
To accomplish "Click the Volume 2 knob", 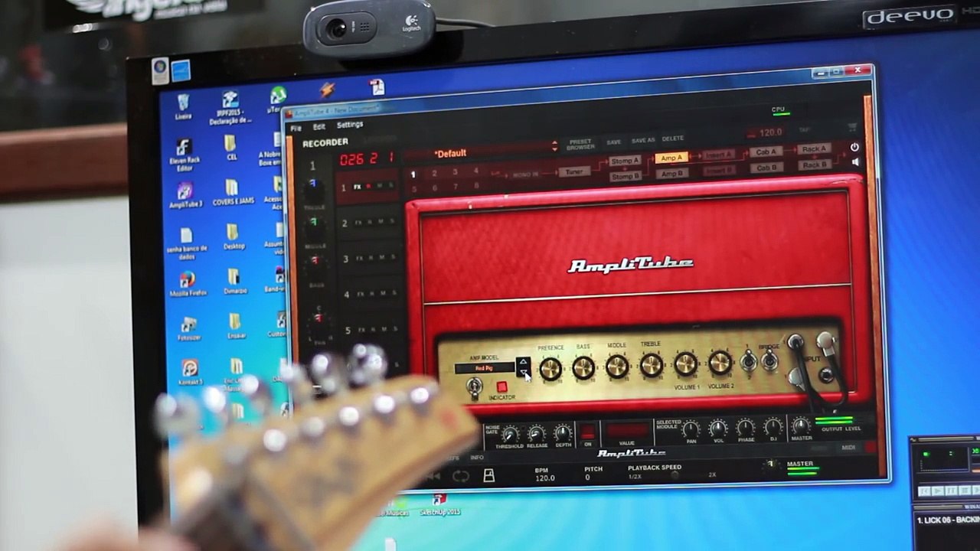I will pos(720,362).
